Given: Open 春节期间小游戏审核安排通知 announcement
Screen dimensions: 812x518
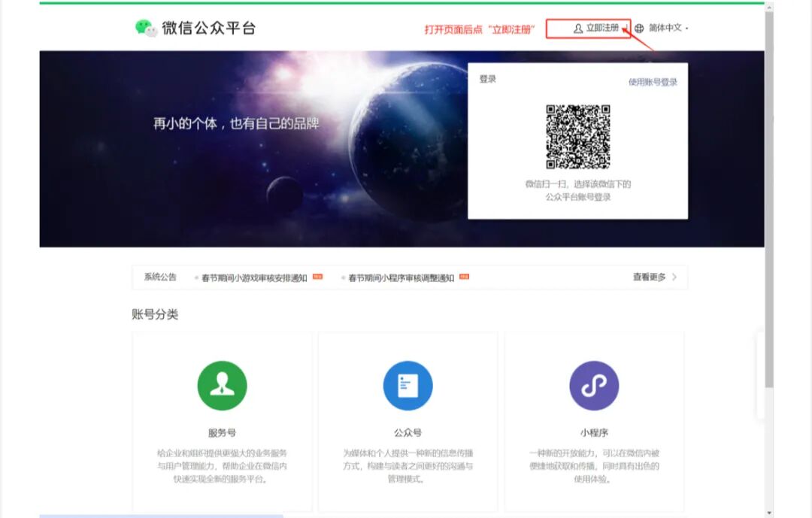Looking at the screenshot, I should point(254,278).
